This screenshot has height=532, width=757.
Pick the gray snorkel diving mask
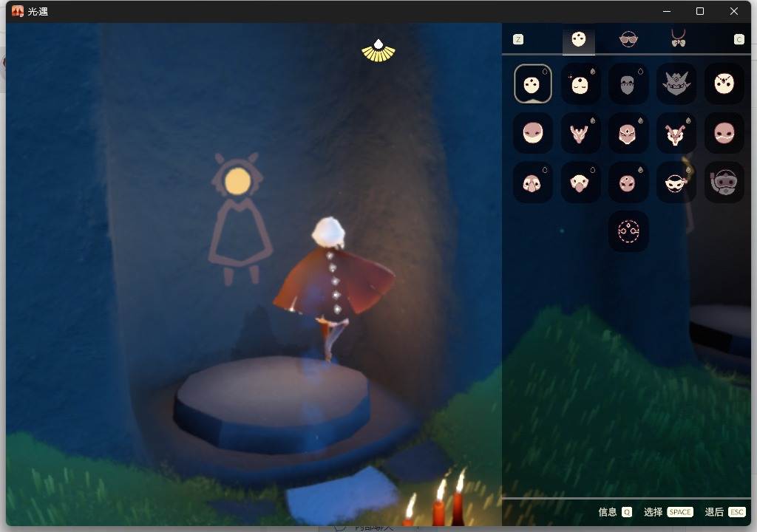[x=724, y=183]
